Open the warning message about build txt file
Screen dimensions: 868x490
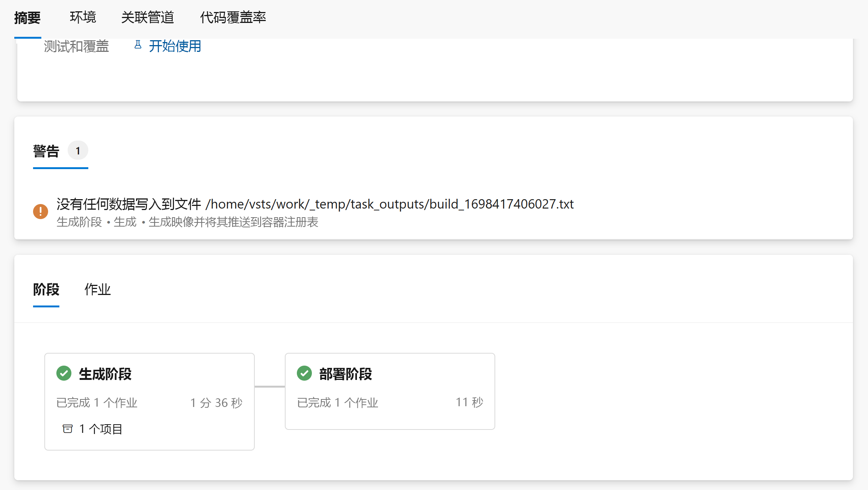click(x=315, y=204)
